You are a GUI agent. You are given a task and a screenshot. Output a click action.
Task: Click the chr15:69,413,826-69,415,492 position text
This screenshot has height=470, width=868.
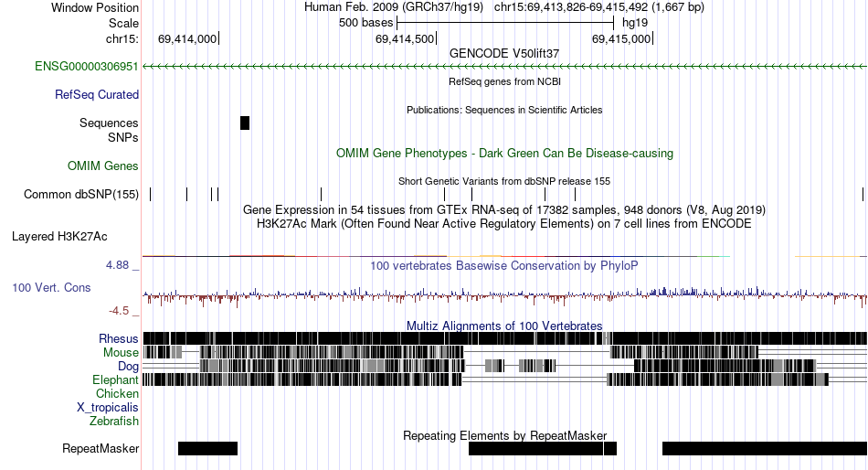click(599, 7)
